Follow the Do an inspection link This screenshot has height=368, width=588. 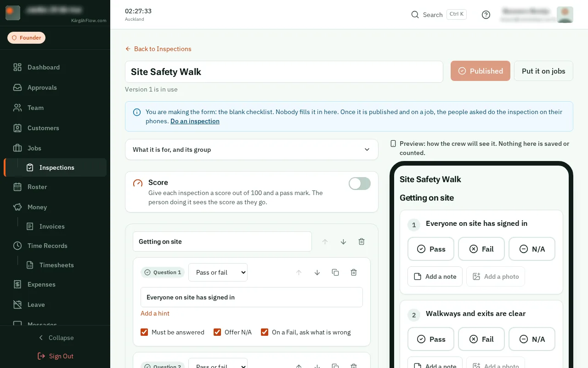[195, 121]
